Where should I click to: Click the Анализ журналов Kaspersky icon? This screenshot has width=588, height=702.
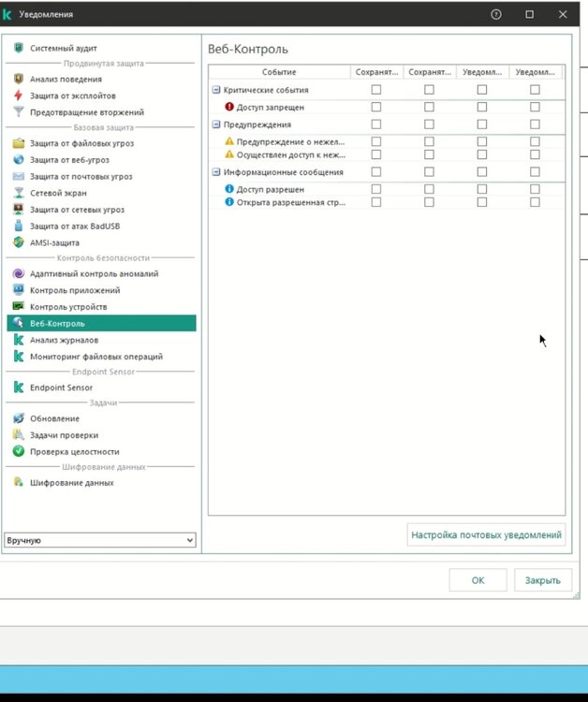pyautogui.click(x=19, y=340)
